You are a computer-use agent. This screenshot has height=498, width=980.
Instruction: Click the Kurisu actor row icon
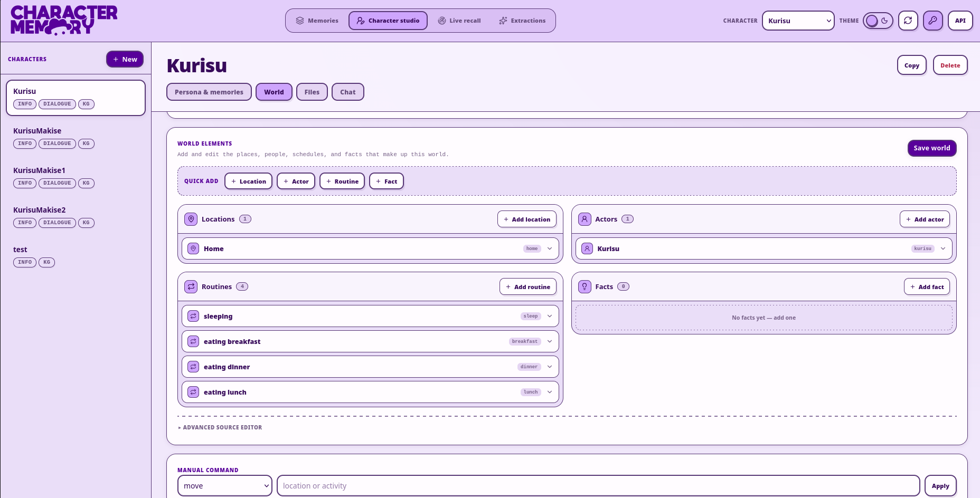coord(587,248)
